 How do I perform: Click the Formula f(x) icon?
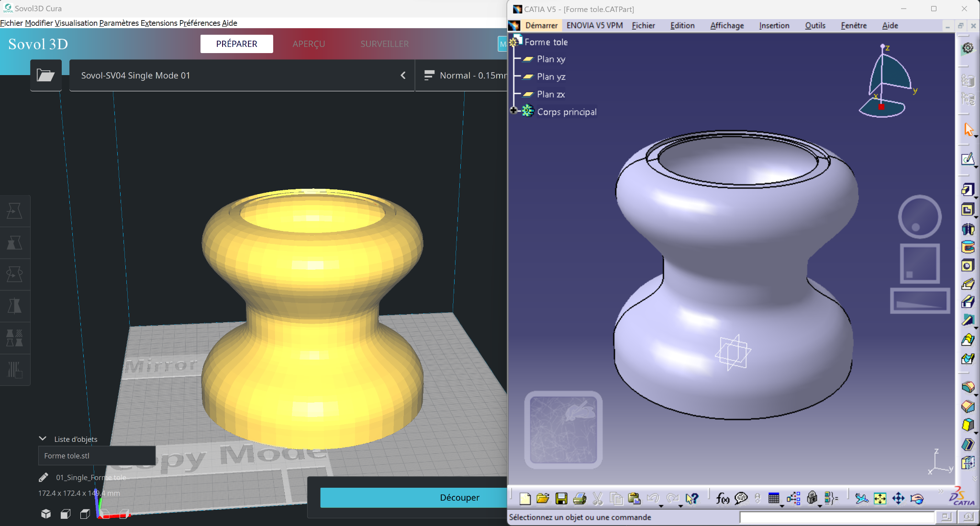coord(722,499)
